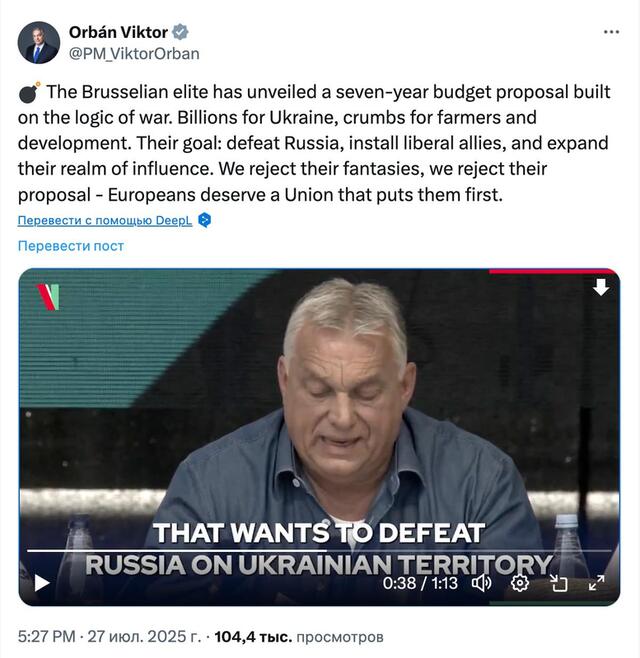Expand video to fullscreen
The width and height of the screenshot is (640, 658).
click(596, 582)
